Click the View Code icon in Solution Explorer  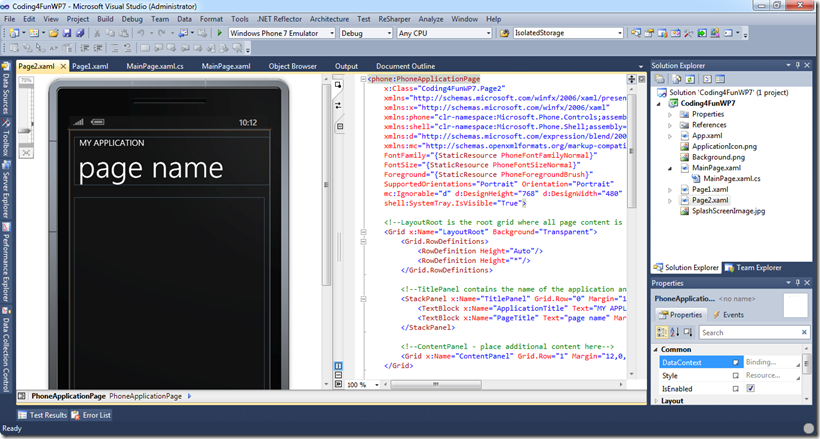(x=707, y=79)
